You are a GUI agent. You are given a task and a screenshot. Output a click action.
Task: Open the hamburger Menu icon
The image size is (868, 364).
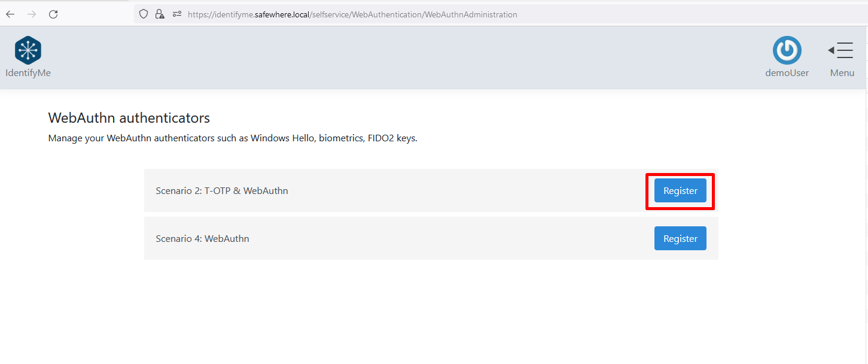click(x=842, y=50)
